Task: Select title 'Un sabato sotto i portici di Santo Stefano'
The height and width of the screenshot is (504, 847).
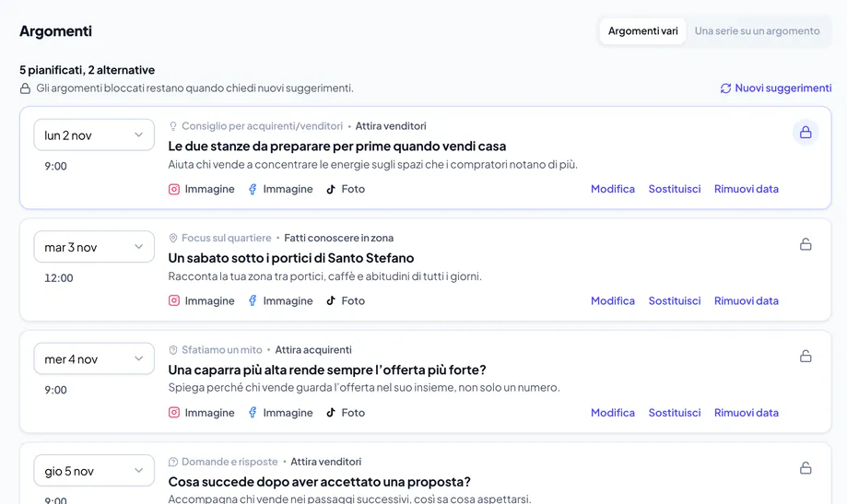Action: tap(291, 258)
